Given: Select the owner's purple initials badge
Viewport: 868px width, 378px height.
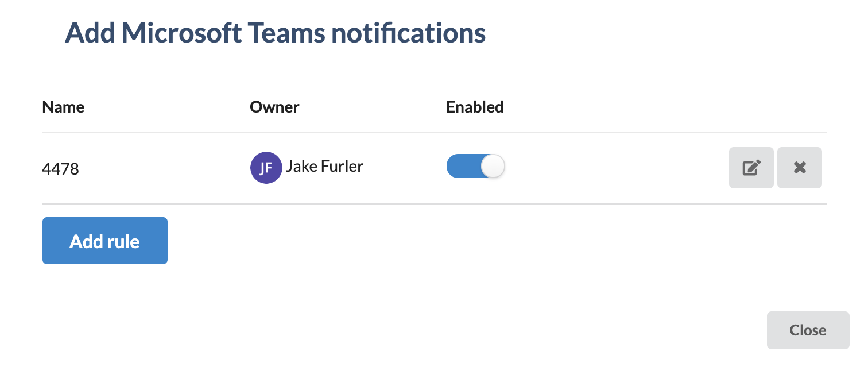Looking at the screenshot, I should click(266, 167).
